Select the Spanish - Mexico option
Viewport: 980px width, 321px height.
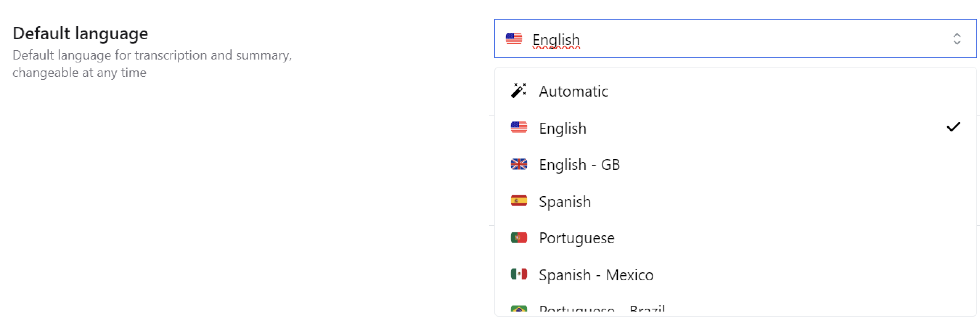596,275
